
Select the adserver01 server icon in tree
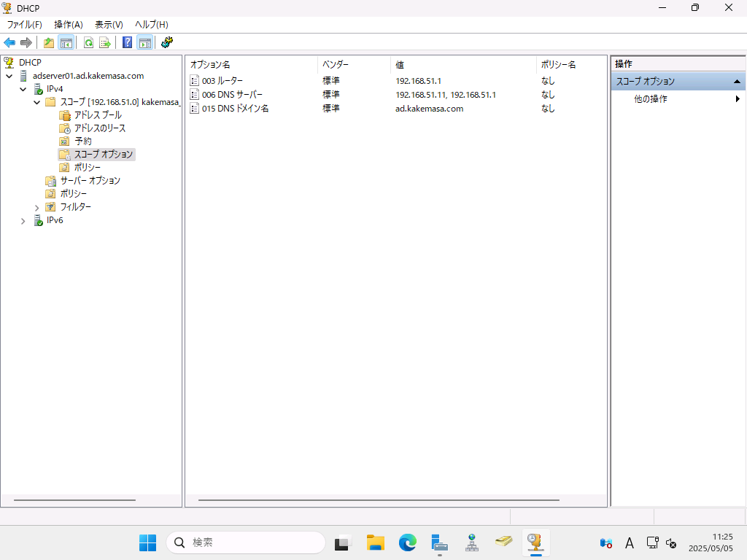[23, 76]
